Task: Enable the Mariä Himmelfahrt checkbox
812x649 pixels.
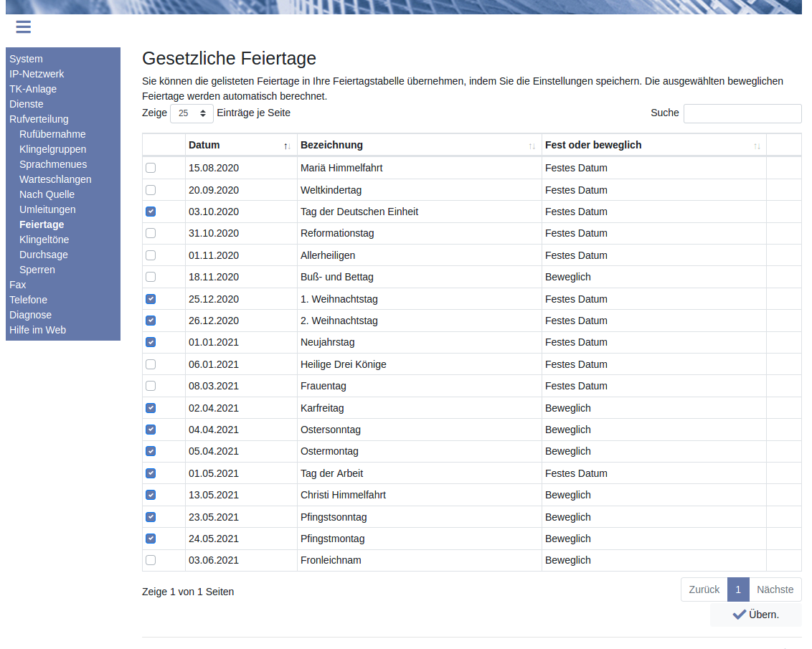Action: [151, 168]
